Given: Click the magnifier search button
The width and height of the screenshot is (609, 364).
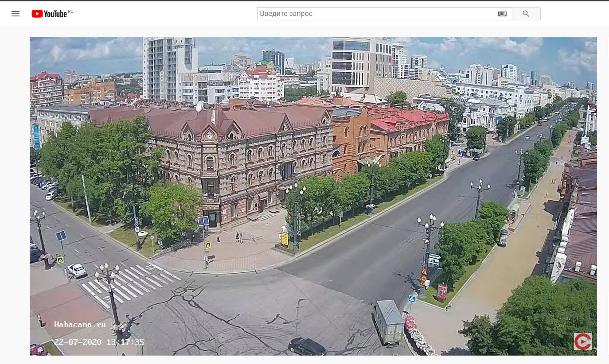Looking at the screenshot, I should click(526, 14).
